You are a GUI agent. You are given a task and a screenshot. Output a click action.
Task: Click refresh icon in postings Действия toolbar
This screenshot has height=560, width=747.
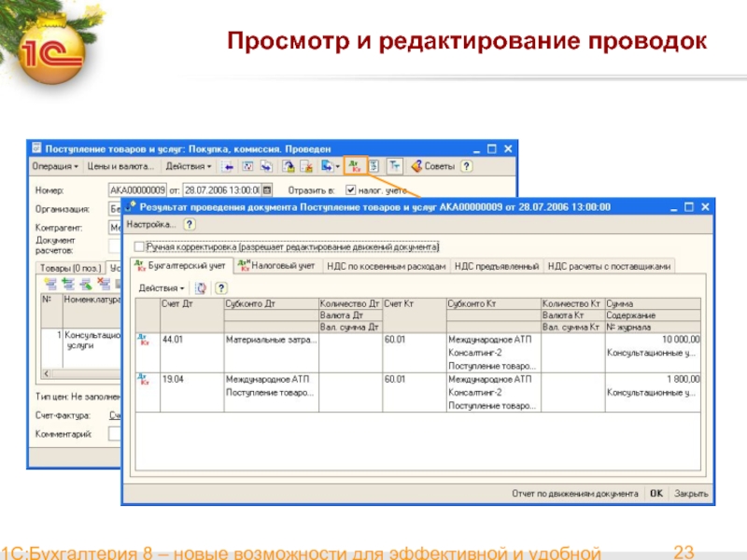[201, 288]
